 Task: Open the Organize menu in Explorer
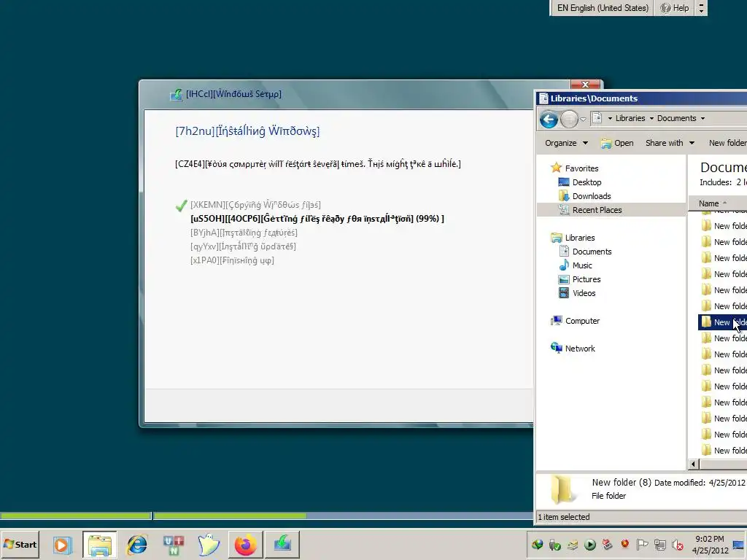[566, 143]
